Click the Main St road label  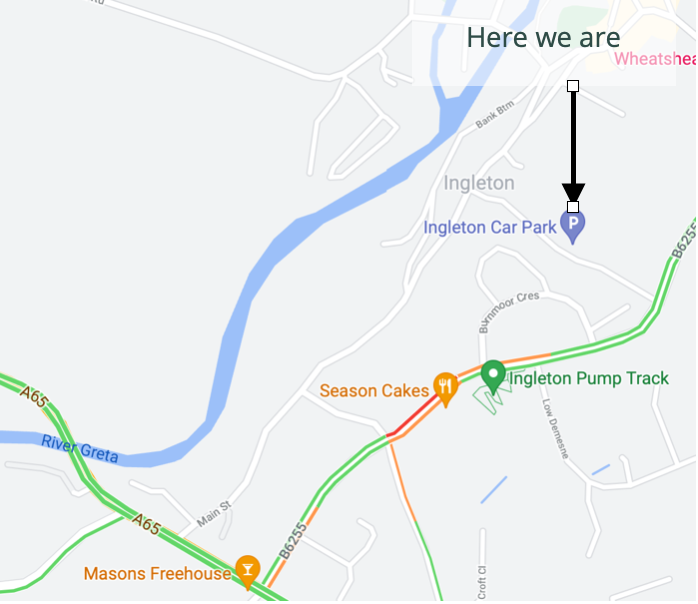[215, 515]
